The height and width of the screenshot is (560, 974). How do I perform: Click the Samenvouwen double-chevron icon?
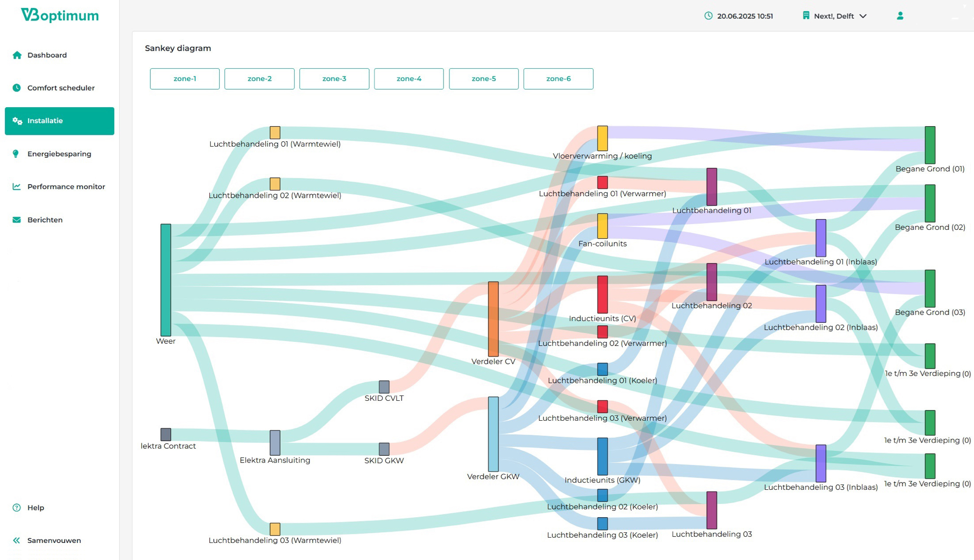pyautogui.click(x=17, y=540)
